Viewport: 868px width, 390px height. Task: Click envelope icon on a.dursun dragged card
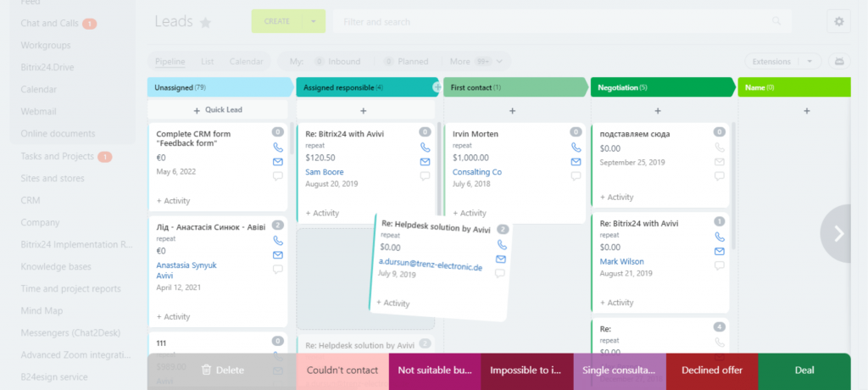point(501,259)
